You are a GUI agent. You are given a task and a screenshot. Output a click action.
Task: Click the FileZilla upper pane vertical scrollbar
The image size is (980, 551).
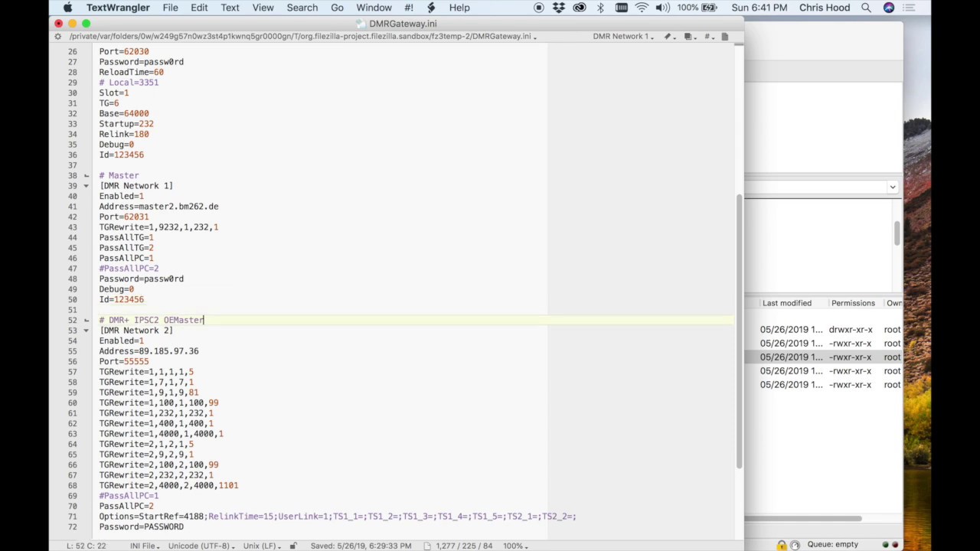pos(897,233)
